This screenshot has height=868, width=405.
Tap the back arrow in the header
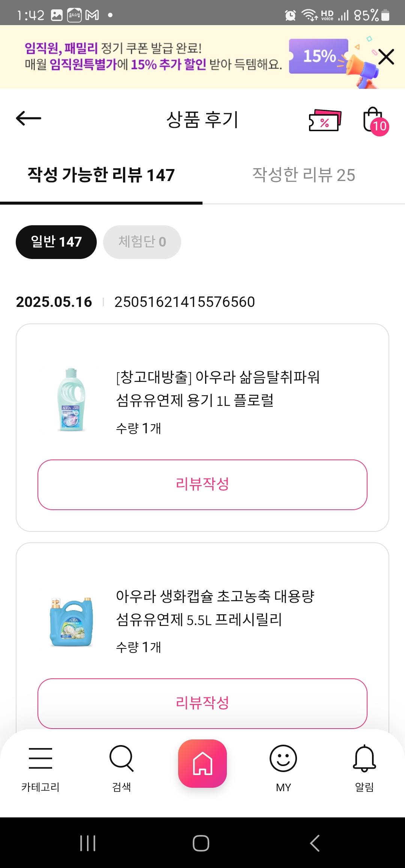pyautogui.click(x=28, y=118)
